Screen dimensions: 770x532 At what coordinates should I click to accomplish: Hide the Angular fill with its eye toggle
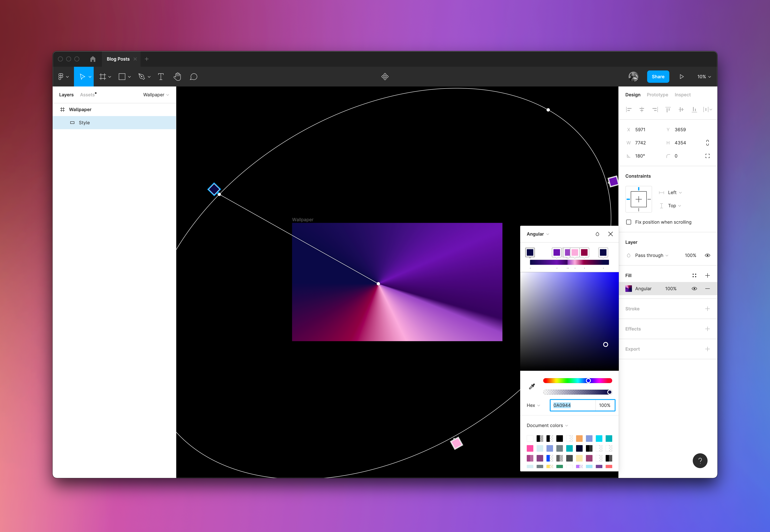pos(694,288)
